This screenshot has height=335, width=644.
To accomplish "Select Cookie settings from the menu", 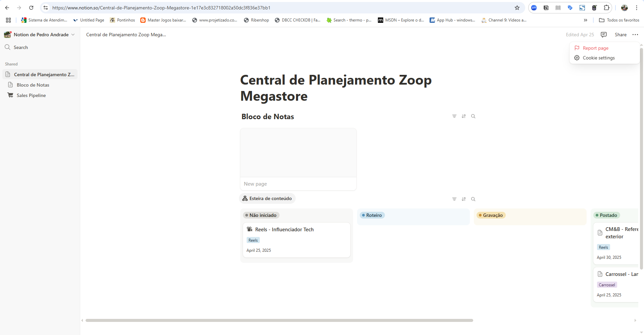I will coord(604,58).
